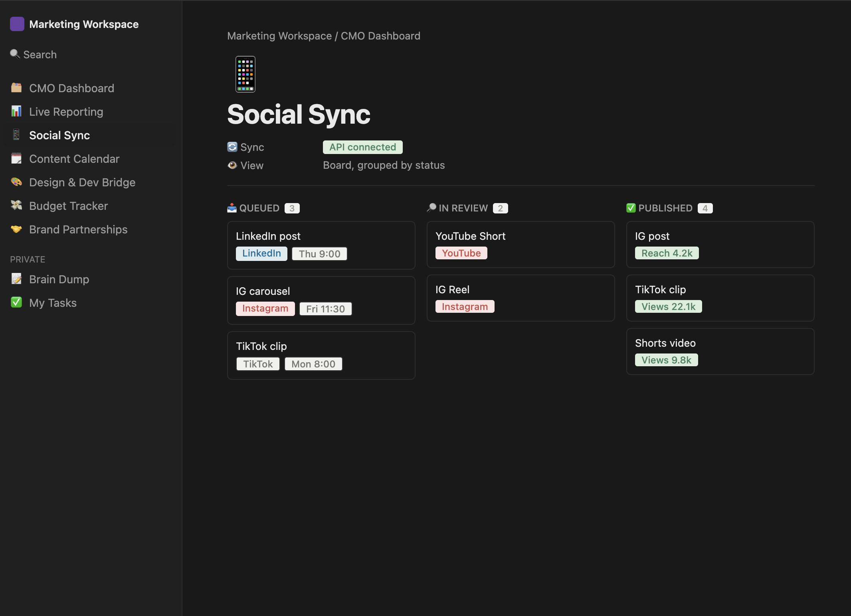Click the View eye icon
The width and height of the screenshot is (851, 616).
coord(232,165)
